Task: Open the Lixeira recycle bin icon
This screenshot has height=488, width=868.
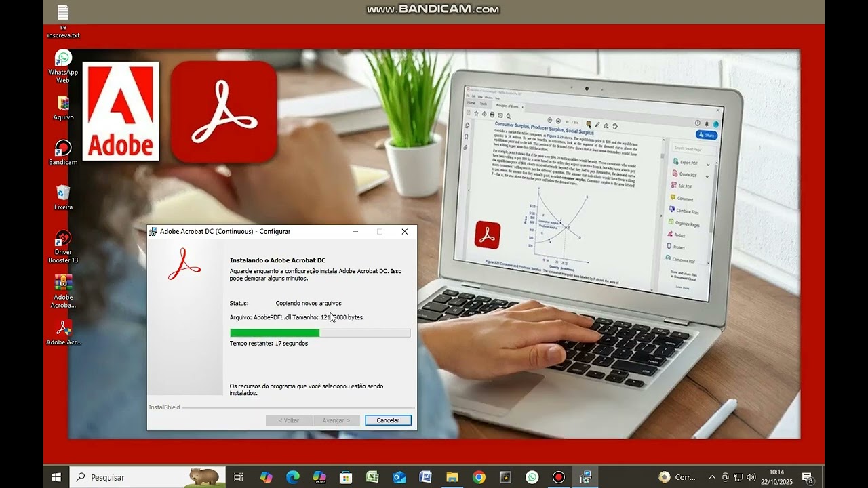Action: click(63, 197)
